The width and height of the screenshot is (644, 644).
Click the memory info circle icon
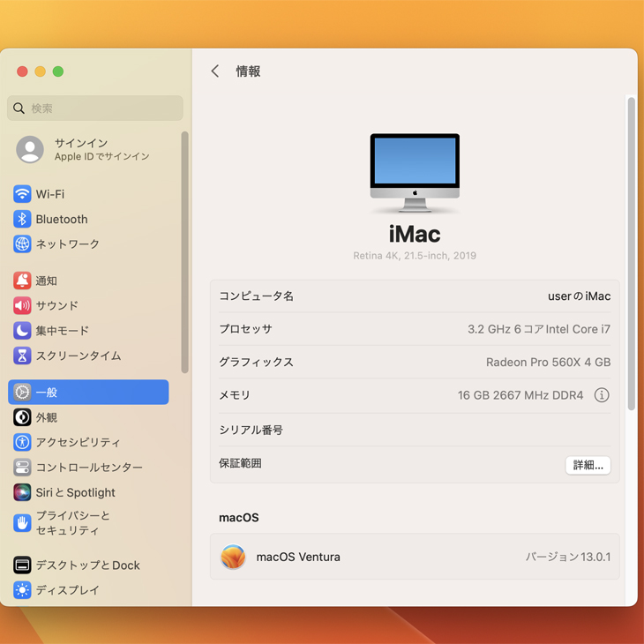click(x=602, y=395)
